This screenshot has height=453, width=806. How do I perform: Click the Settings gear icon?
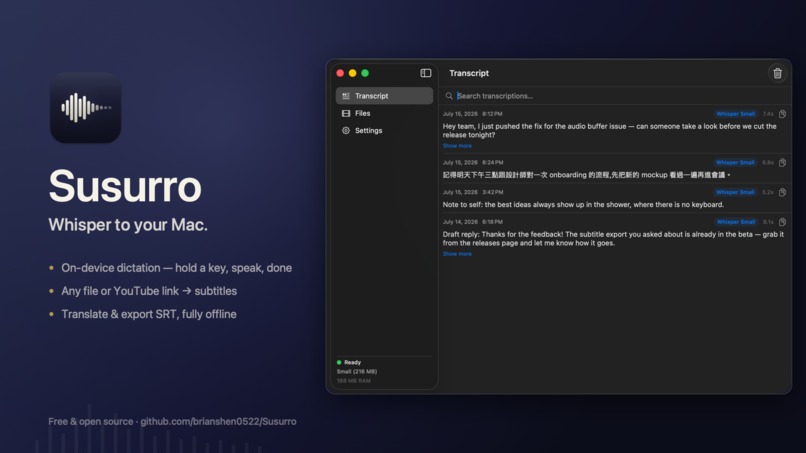coord(346,131)
